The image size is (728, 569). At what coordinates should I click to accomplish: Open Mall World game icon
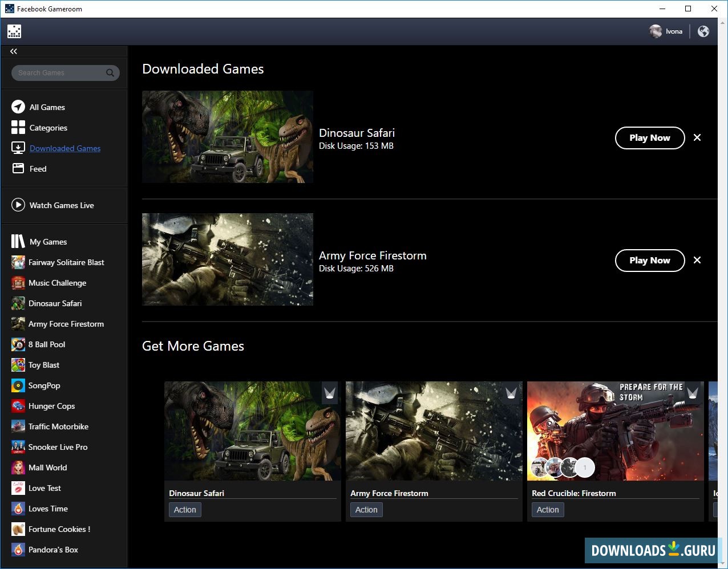click(18, 468)
